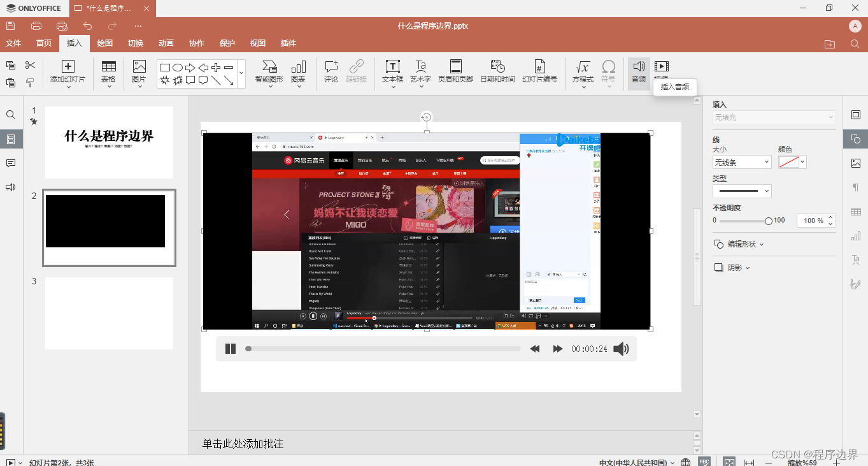Image resolution: width=868 pixels, height=466 pixels.
Task: Open comments panel in left sidebar
Action: [x=11, y=163]
